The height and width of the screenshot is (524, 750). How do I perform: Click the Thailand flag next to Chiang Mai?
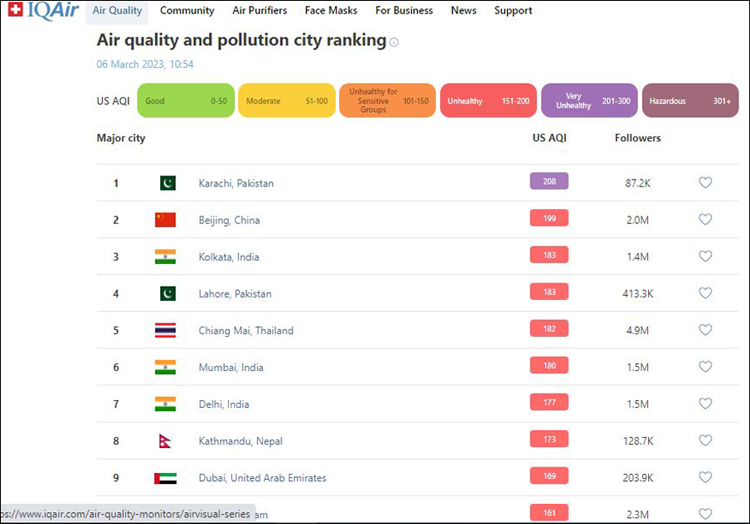pyautogui.click(x=165, y=331)
